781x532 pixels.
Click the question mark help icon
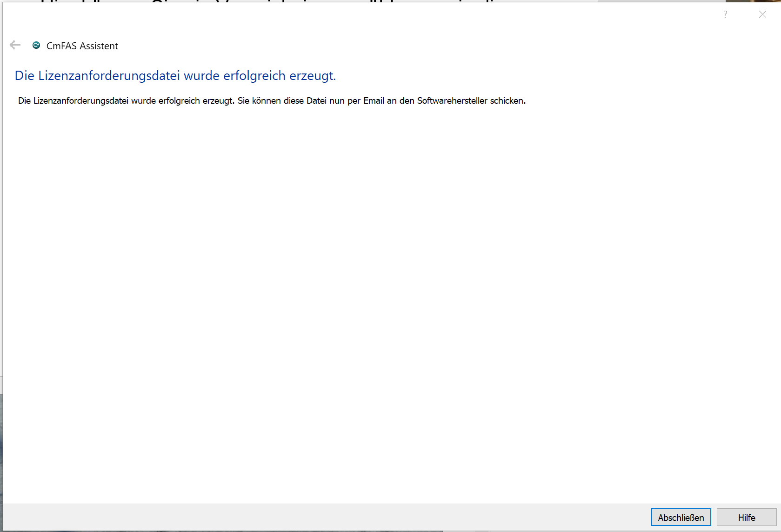point(725,14)
